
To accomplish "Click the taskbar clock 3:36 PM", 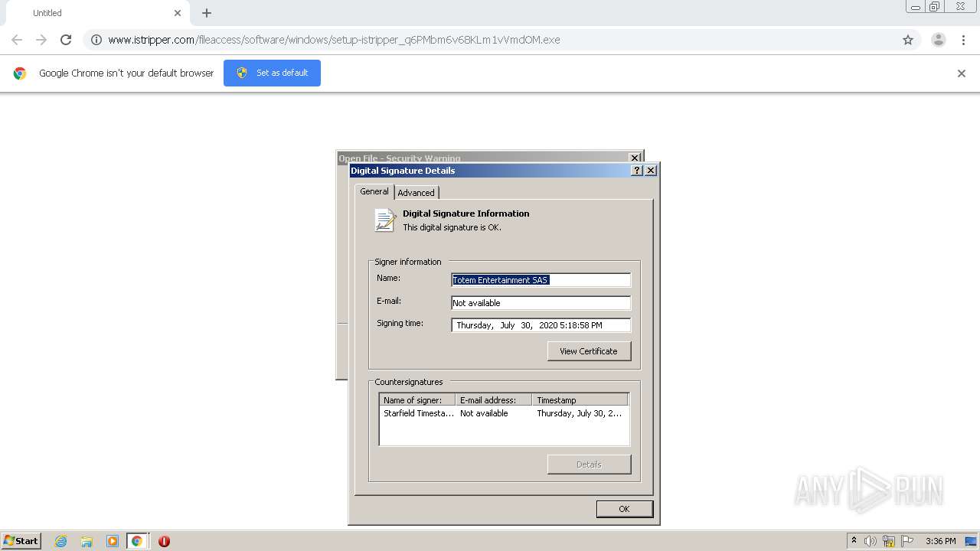I will tap(940, 541).
